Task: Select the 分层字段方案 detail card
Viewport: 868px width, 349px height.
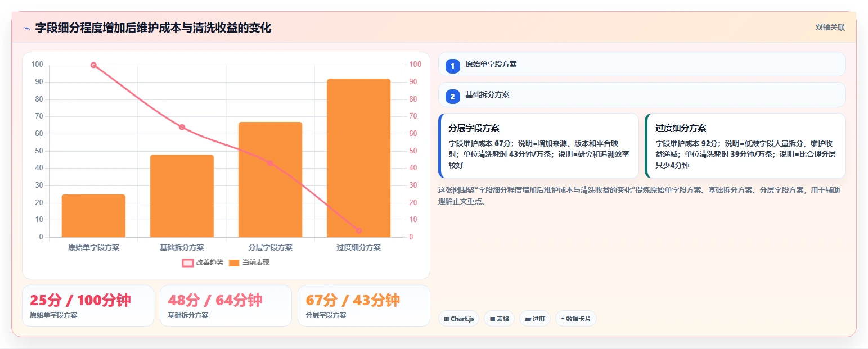Action: 538,146
